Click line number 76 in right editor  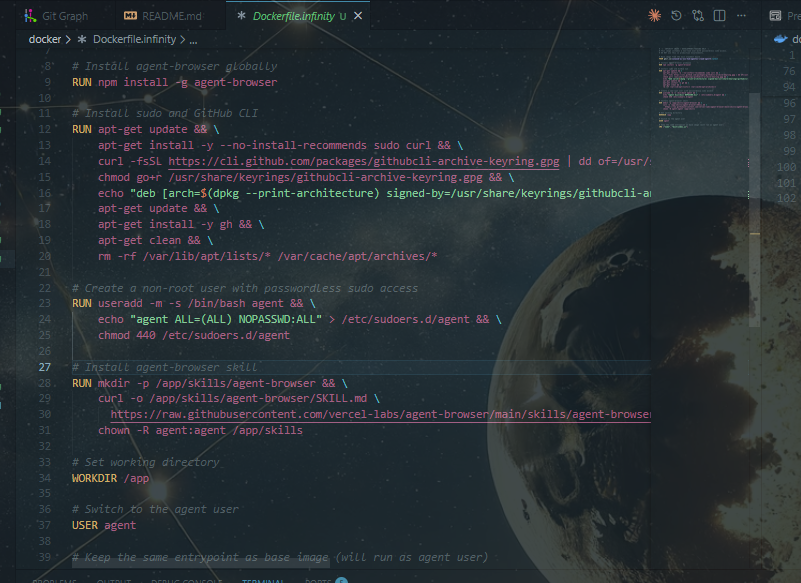(x=789, y=71)
